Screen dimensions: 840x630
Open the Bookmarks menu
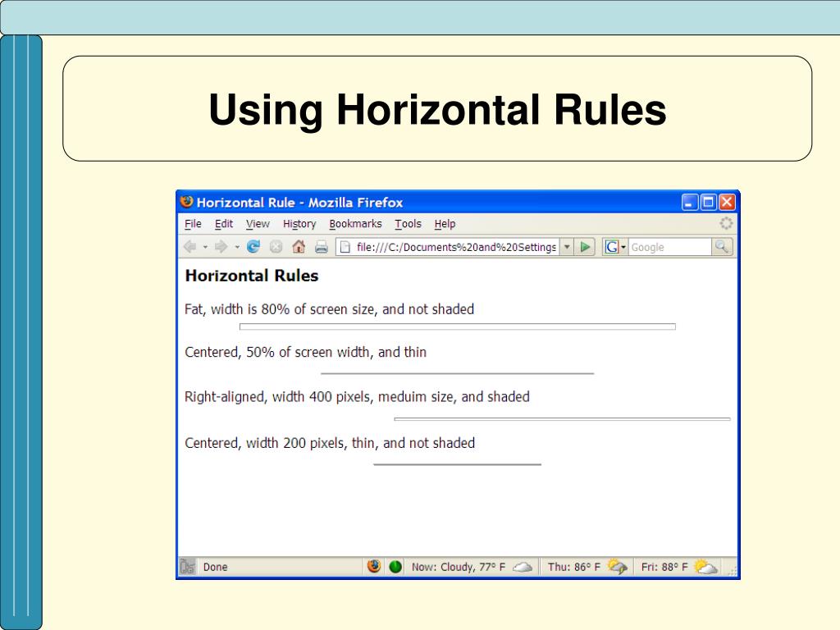[x=355, y=224]
